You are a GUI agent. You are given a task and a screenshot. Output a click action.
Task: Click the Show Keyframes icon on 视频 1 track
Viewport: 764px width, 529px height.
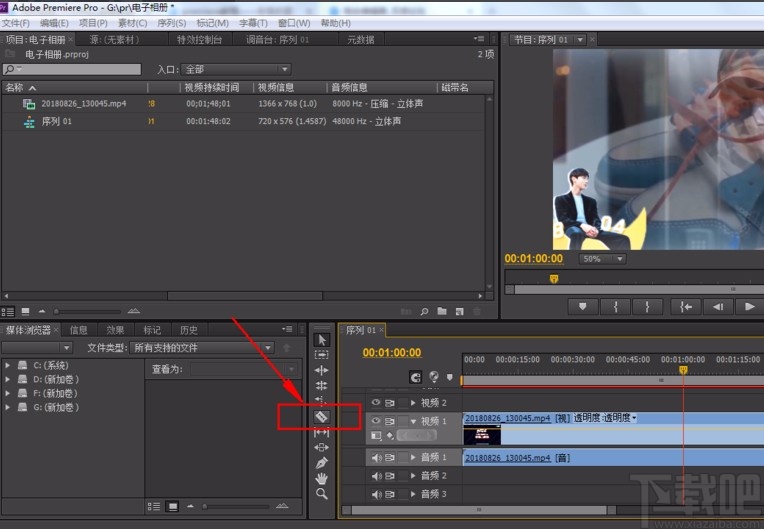(390, 435)
